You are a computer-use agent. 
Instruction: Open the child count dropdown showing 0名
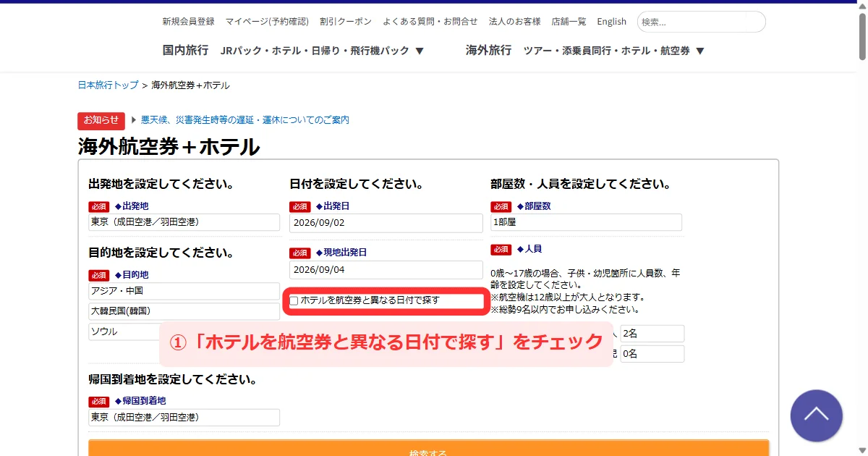tap(652, 354)
